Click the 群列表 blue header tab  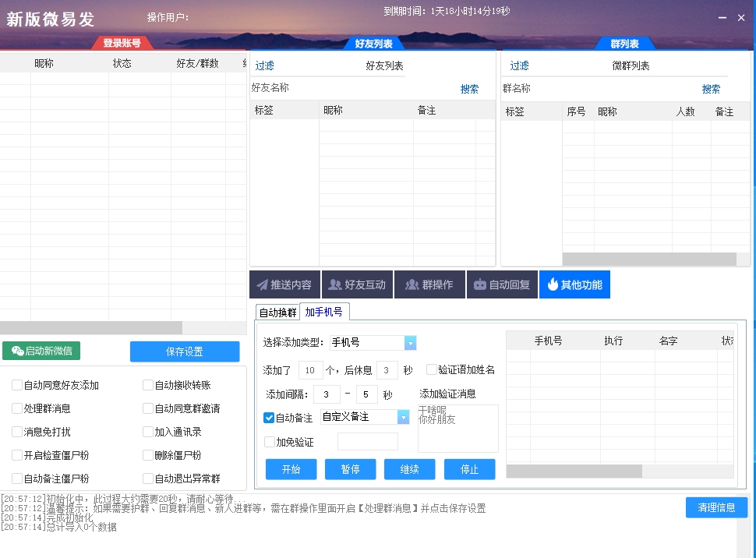(625, 44)
